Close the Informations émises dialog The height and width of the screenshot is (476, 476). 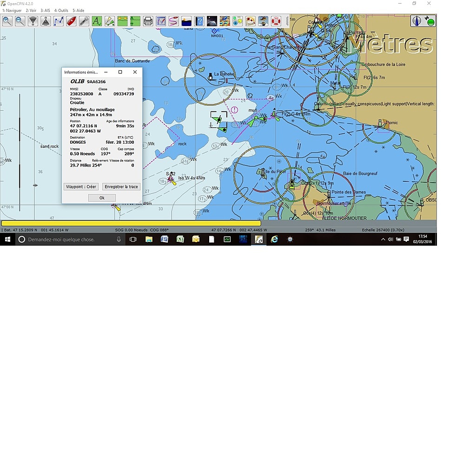tap(135, 72)
